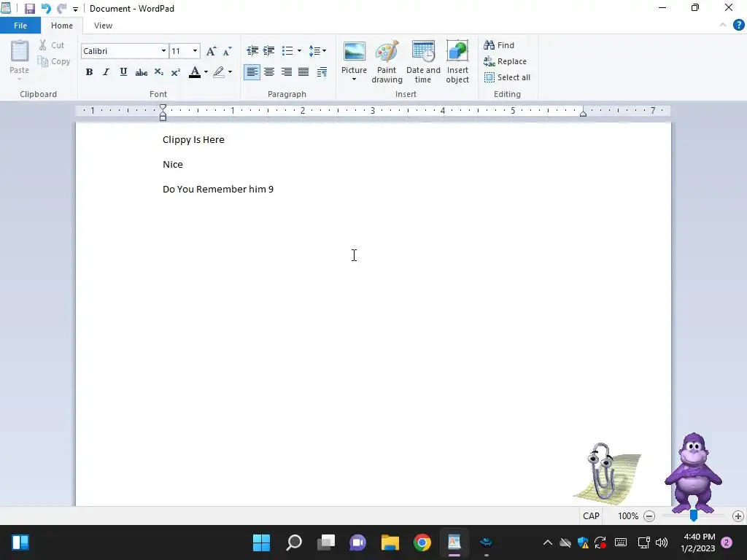747x560 pixels.
Task: Undo the last action
Action: pos(46,9)
